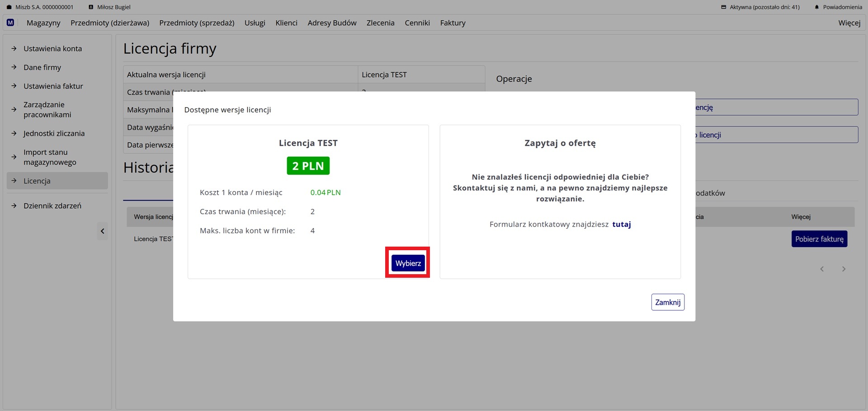Click the license status card icon
The width and height of the screenshot is (868, 411).
coord(723,7)
